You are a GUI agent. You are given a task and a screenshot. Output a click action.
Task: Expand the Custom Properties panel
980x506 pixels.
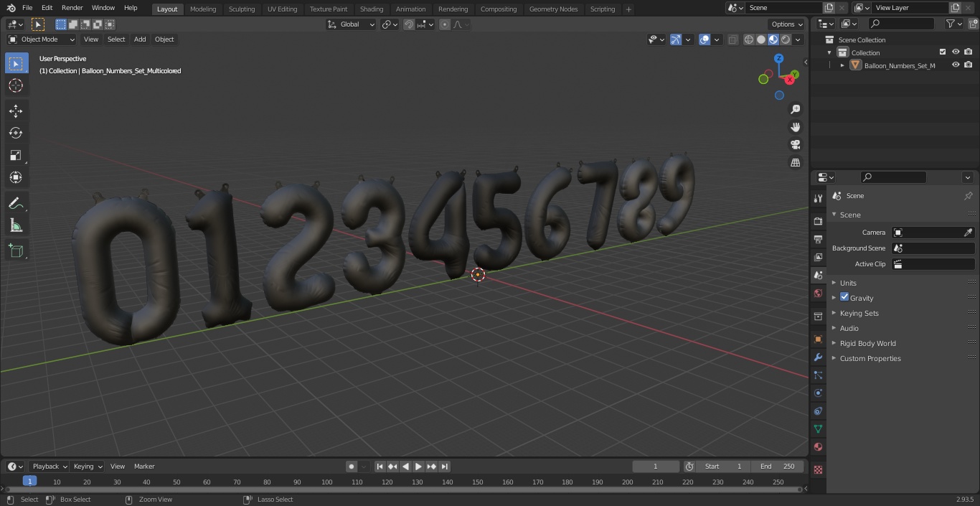click(x=870, y=358)
